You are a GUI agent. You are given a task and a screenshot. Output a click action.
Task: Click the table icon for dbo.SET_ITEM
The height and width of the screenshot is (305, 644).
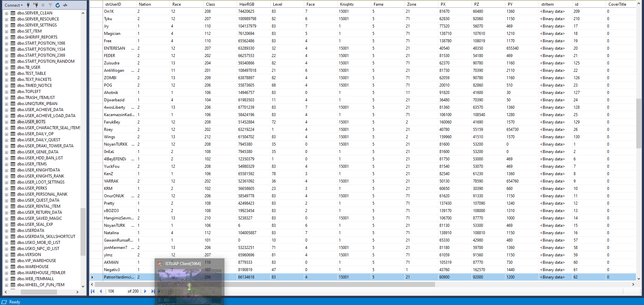pos(13,31)
